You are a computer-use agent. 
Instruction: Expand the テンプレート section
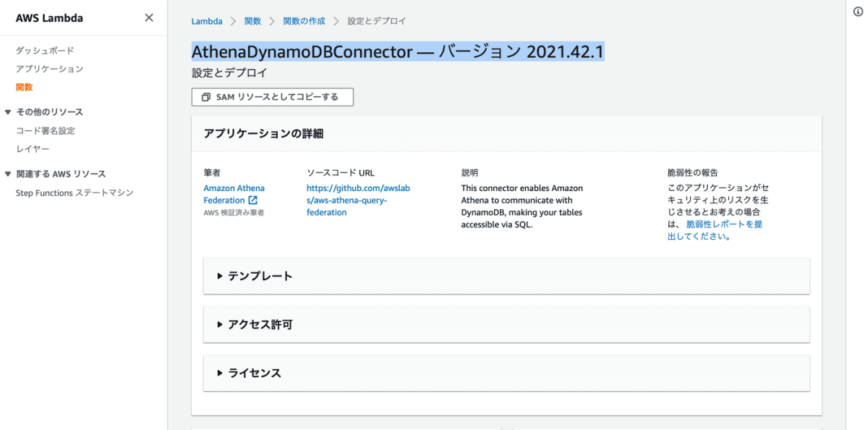[x=506, y=276]
